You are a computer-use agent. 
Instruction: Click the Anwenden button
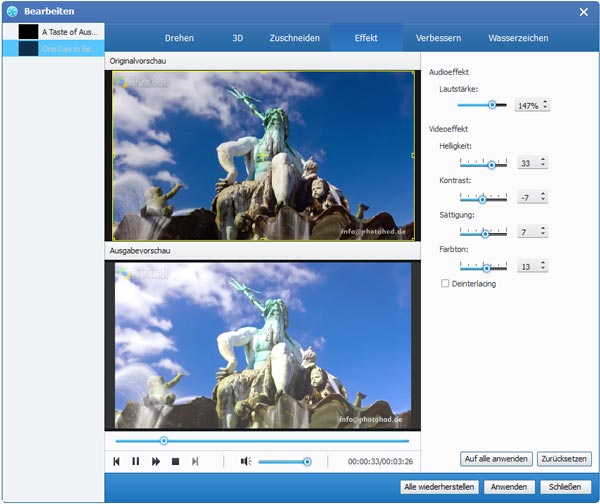[x=509, y=487]
